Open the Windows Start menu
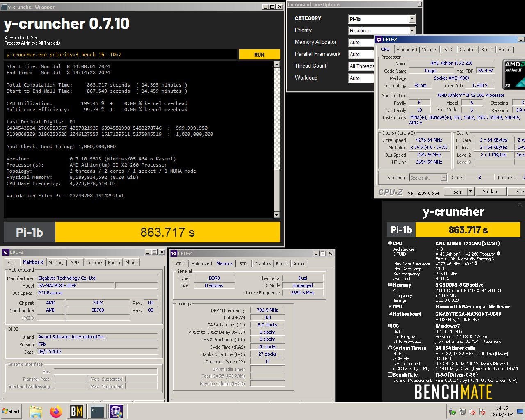 [11, 411]
